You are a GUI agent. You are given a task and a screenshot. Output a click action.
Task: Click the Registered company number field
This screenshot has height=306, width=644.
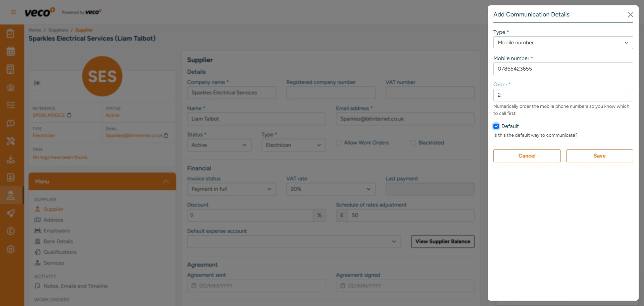click(x=331, y=93)
